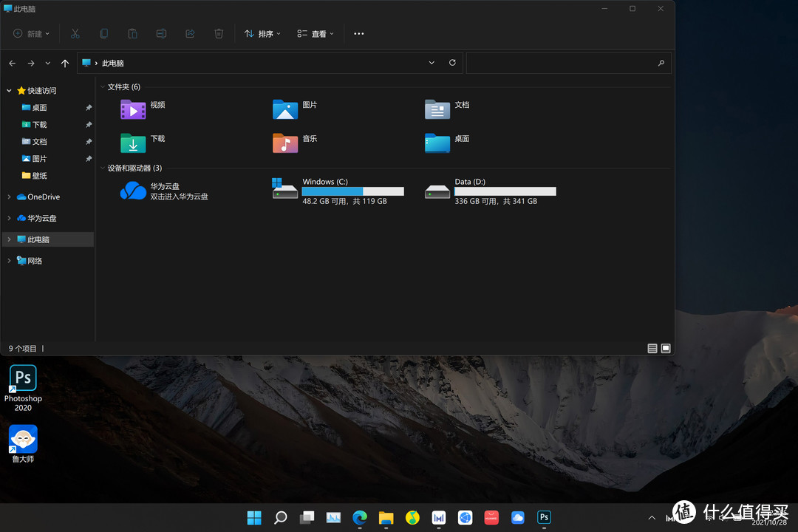The height and width of the screenshot is (532, 798).
Task: Show hidden tray icons chevron
Action: [x=652, y=518]
